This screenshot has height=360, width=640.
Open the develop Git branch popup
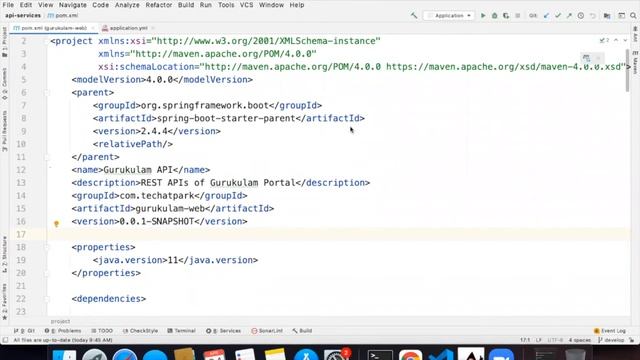611,340
